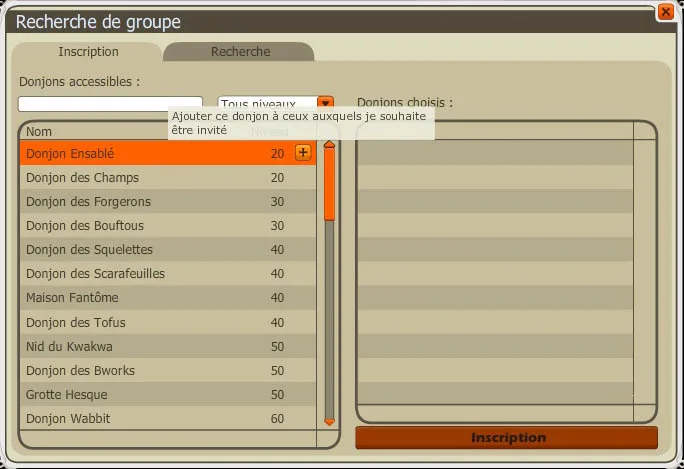Image resolution: width=684 pixels, height=469 pixels.
Task: Select the Donjon des Tofus row
Action: click(x=168, y=322)
